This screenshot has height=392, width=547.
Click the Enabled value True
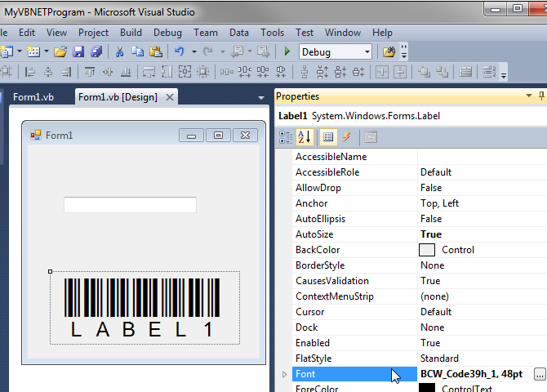[430, 343]
